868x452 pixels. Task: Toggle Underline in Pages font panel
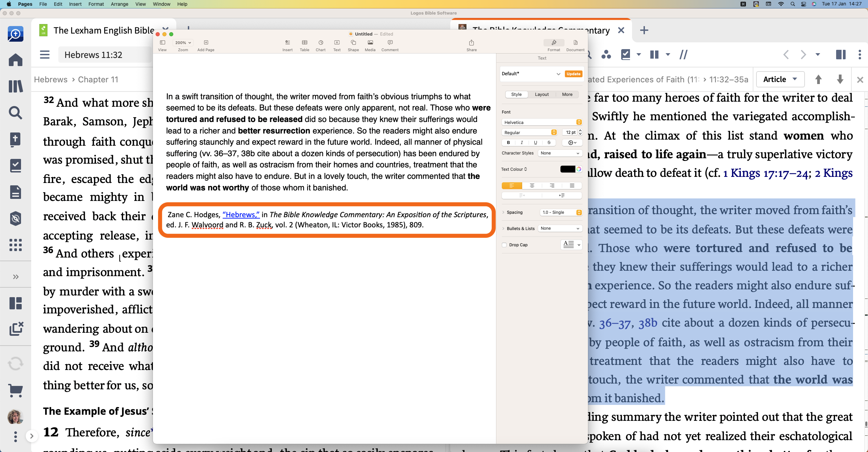(x=535, y=143)
